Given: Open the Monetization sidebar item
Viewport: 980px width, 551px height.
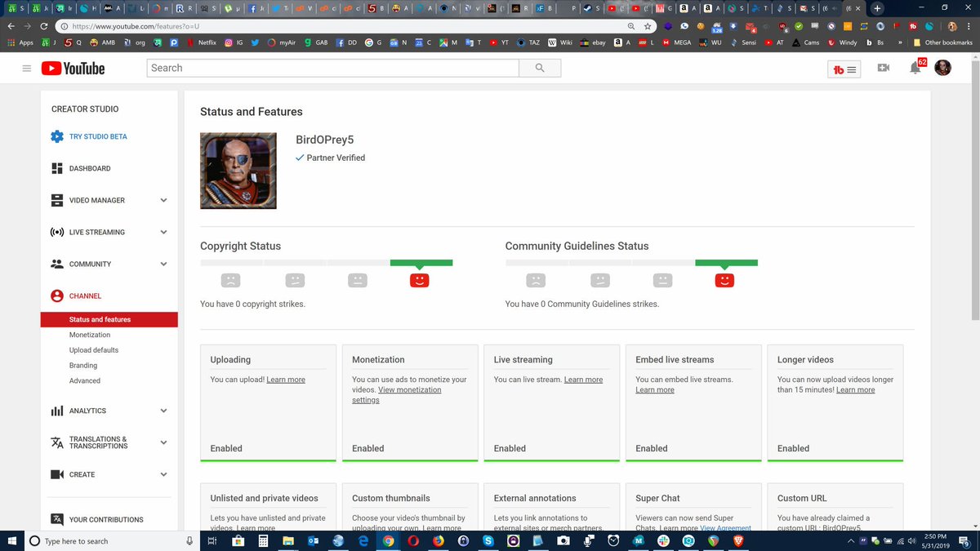Looking at the screenshot, I should (90, 335).
